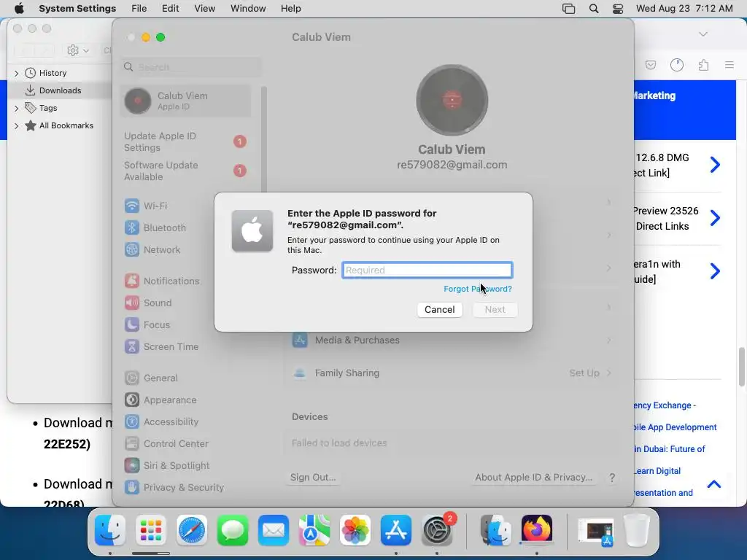Select Calub Viem Apple ID sidebar row
Screen dimensions: 747x560
186,101
